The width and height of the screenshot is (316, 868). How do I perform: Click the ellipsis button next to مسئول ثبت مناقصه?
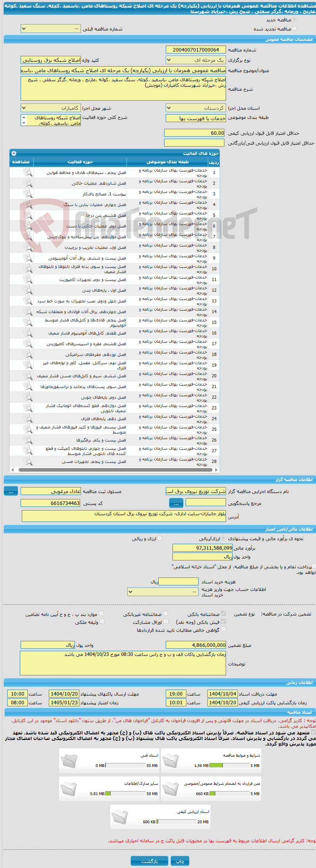click(11, 491)
